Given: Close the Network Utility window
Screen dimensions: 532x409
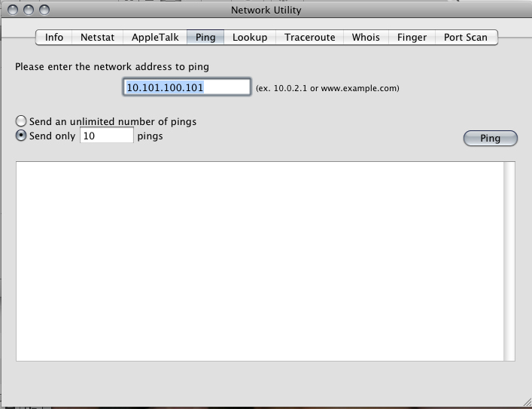Looking at the screenshot, I should coord(14,10).
